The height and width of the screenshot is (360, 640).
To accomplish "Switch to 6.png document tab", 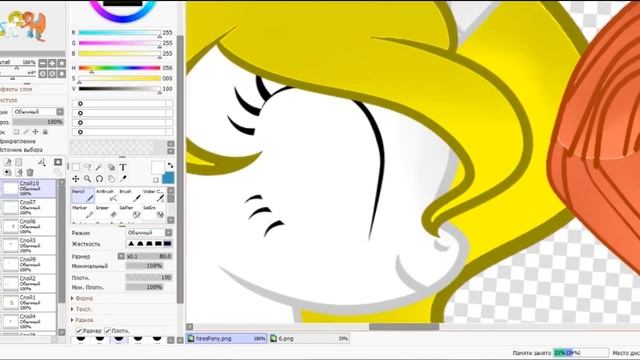I will tap(309, 338).
